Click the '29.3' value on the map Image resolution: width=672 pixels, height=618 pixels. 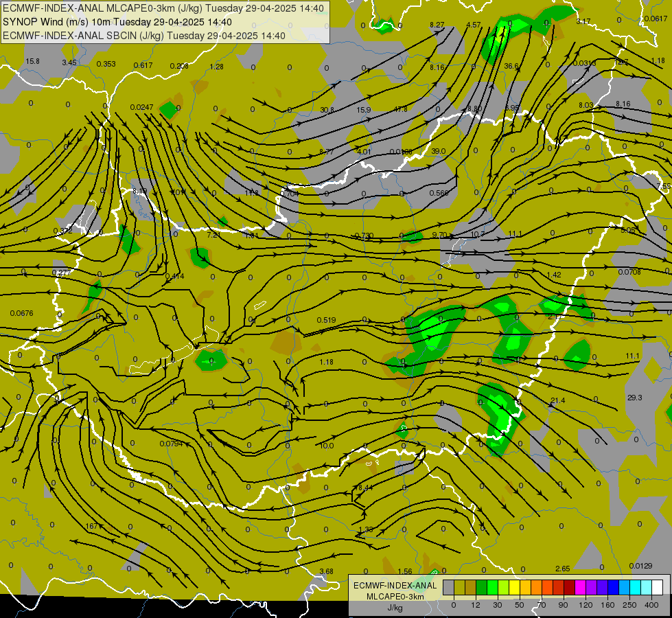(x=634, y=398)
